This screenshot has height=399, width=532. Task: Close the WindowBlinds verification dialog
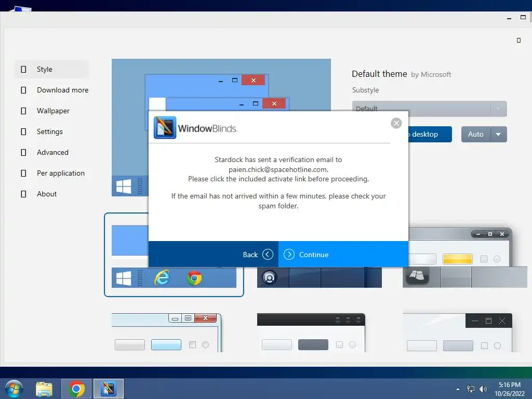[x=396, y=123]
